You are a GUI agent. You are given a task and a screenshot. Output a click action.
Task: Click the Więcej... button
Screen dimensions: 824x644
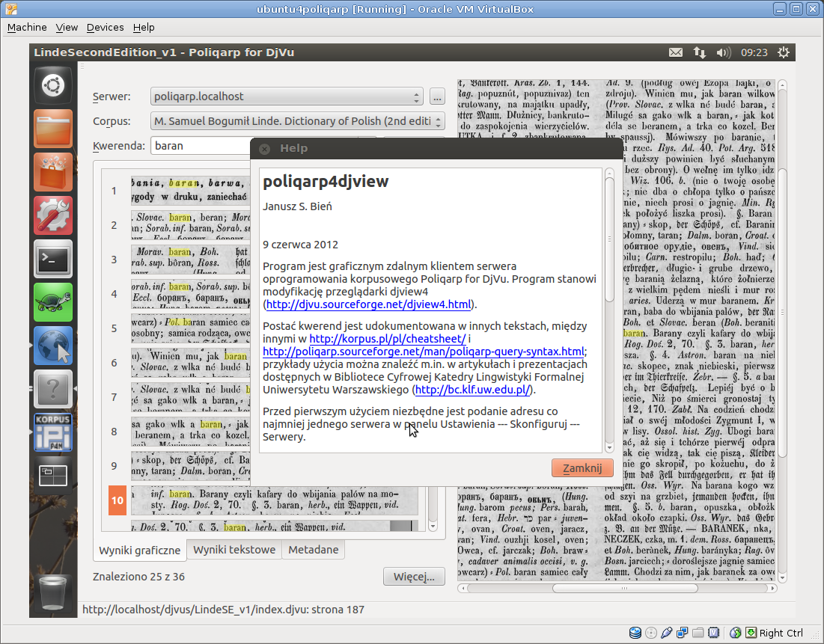414,577
